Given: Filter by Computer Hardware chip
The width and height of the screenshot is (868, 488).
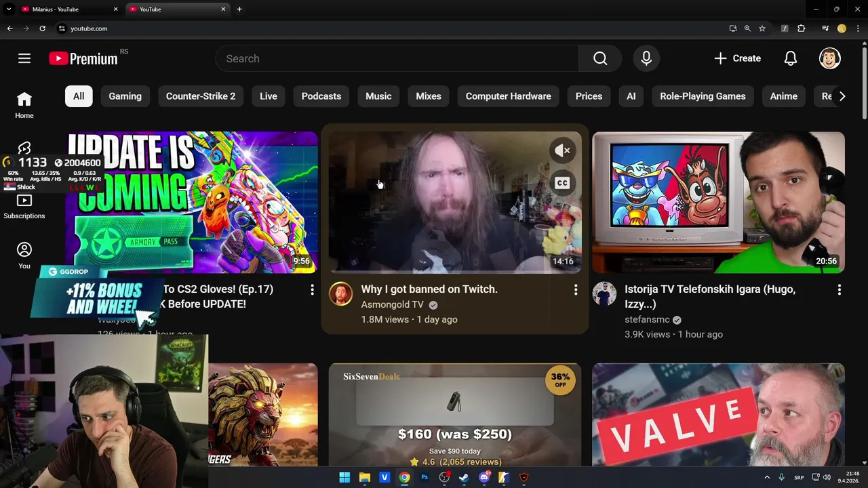Looking at the screenshot, I should point(509,96).
